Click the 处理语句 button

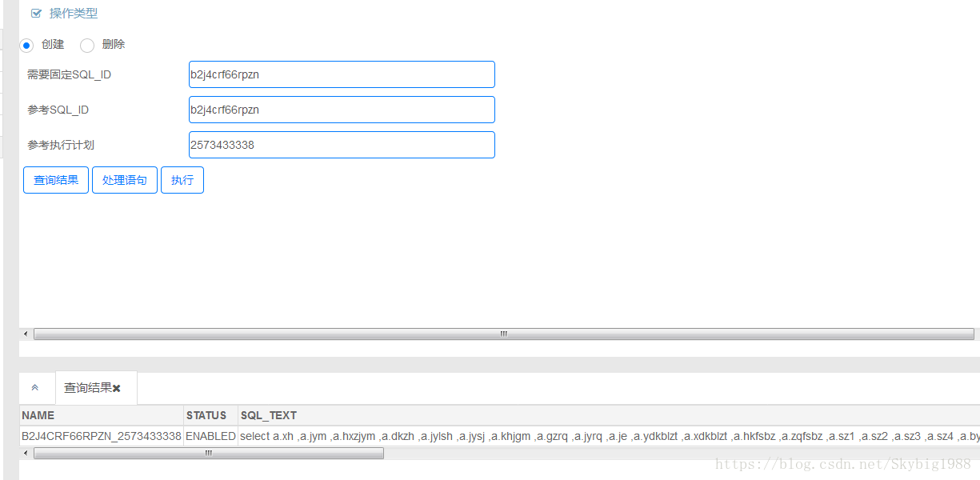[x=125, y=180]
